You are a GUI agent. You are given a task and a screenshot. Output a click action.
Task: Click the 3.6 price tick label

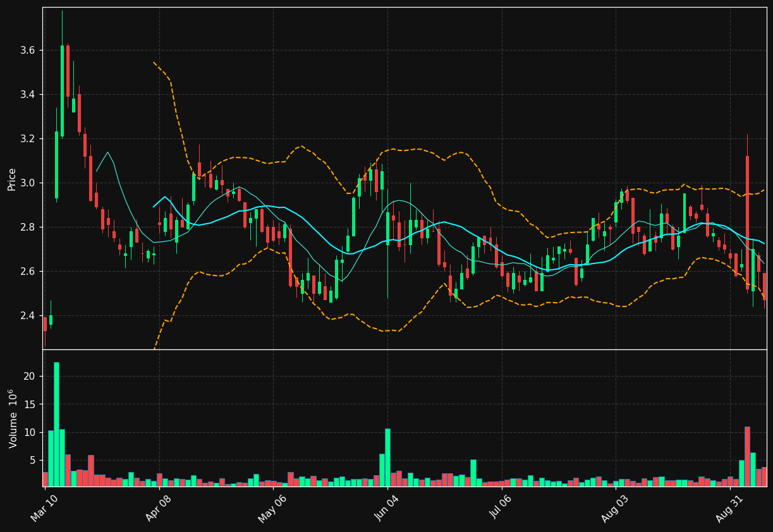coord(28,51)
